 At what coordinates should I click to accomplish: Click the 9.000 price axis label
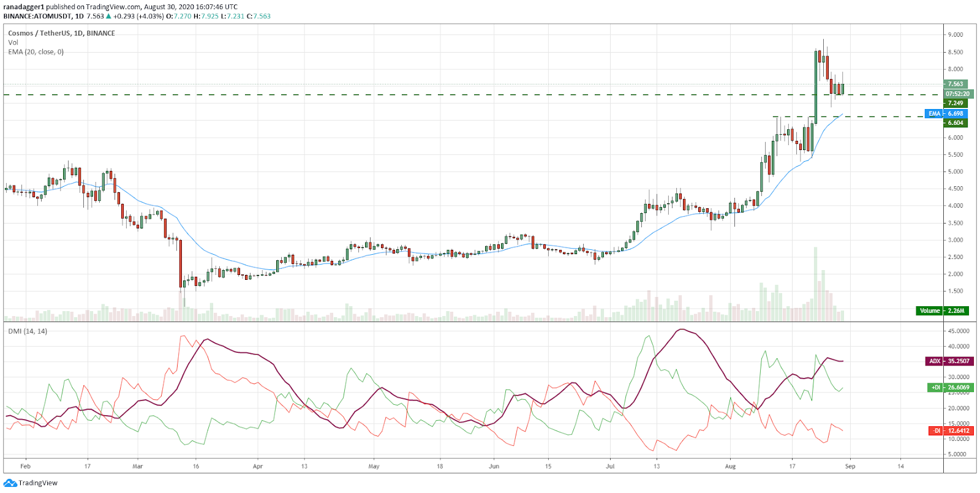955,35
